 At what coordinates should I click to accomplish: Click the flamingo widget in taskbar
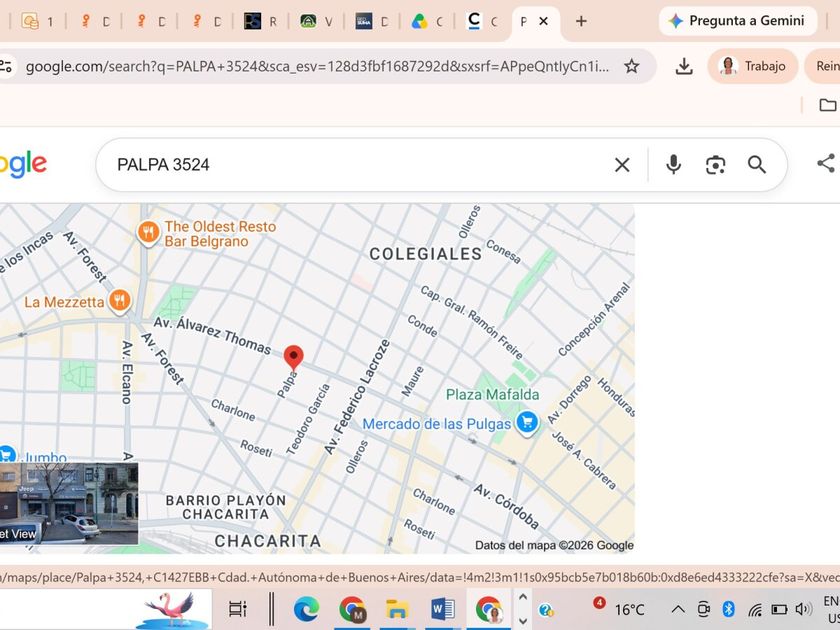point(171,609)
